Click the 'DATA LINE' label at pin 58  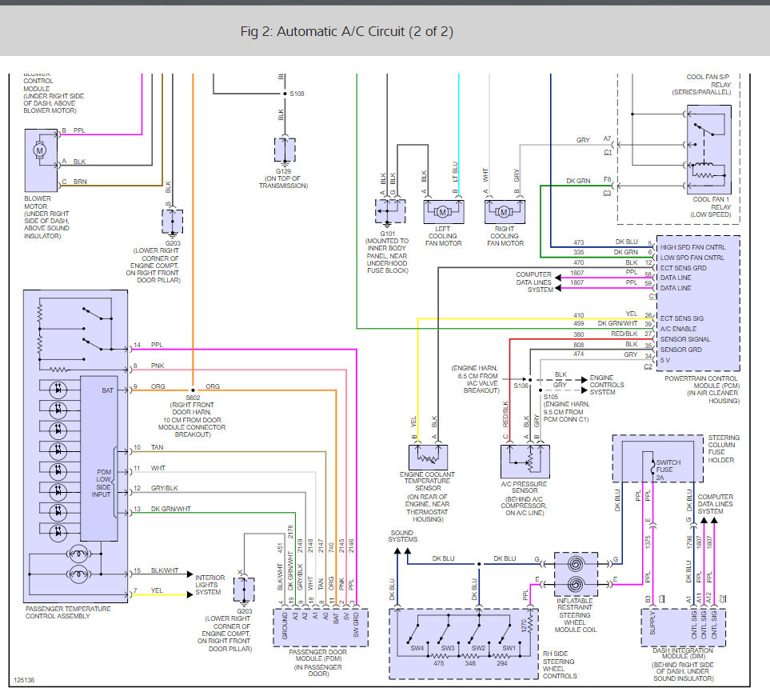(675, 278)
